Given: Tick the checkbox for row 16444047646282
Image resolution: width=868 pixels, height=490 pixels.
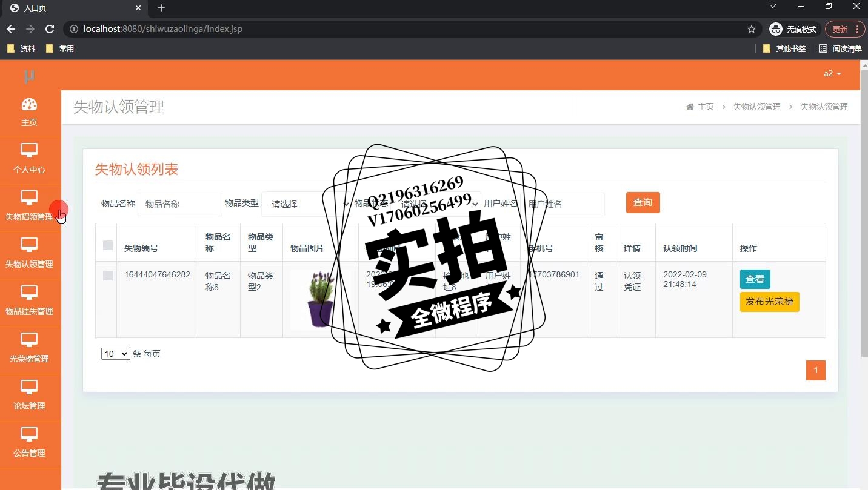Looking at the screenshot, I should point(108,276).
